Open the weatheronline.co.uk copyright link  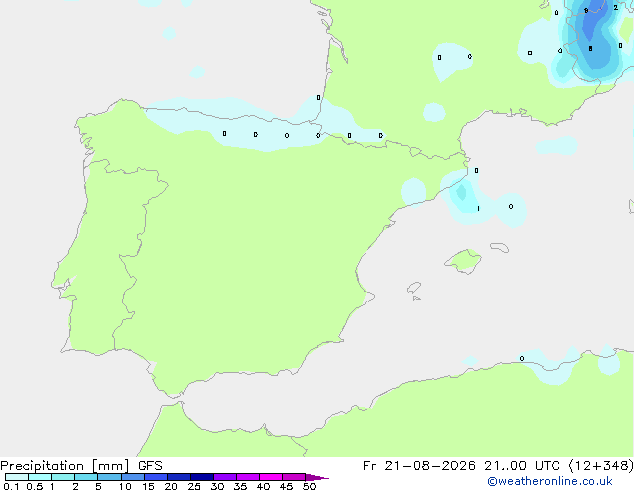click(549, 481)
